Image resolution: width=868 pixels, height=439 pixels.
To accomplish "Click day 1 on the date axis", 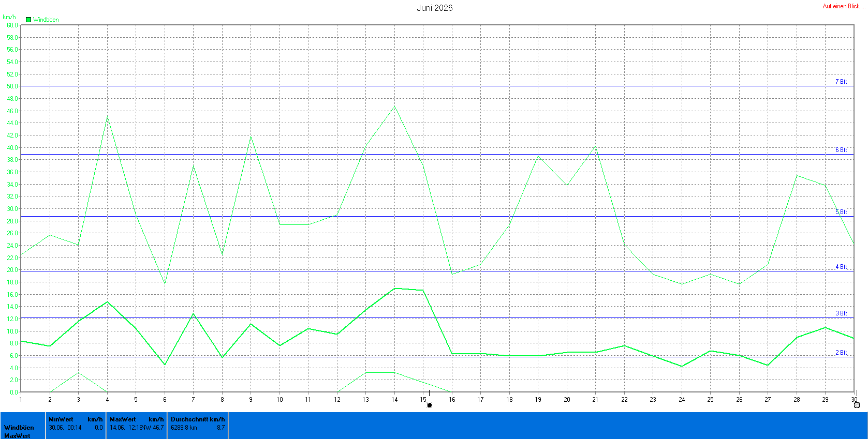I will click(x=21, y=399).
